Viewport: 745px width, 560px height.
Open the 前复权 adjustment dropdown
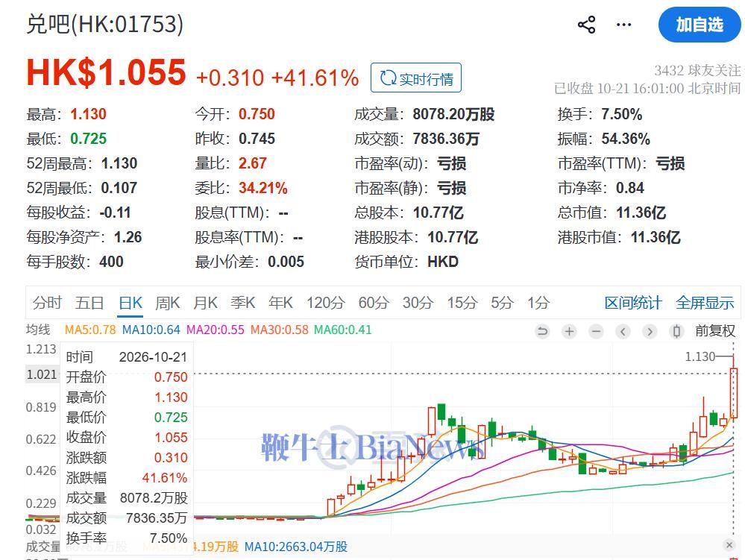(715, 330)
